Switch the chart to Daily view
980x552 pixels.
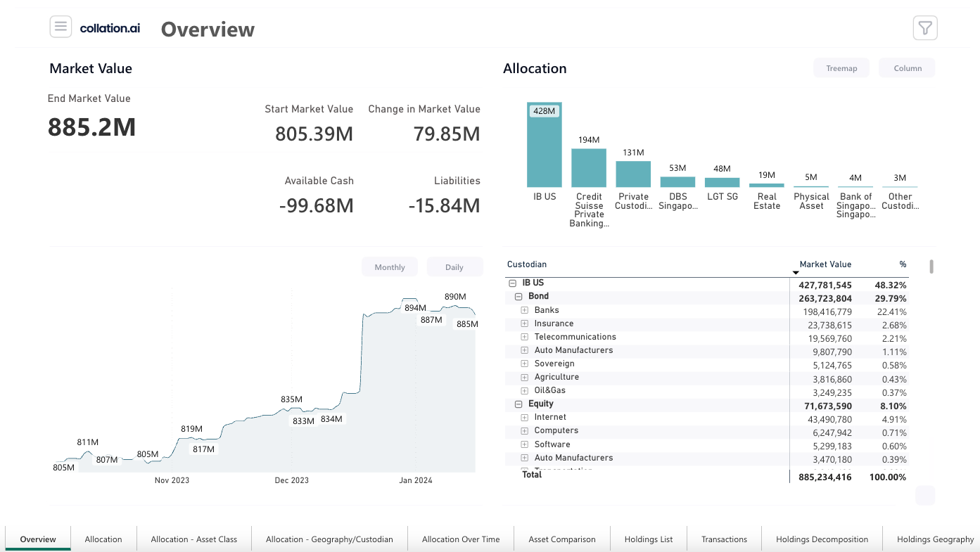point(454,267)
